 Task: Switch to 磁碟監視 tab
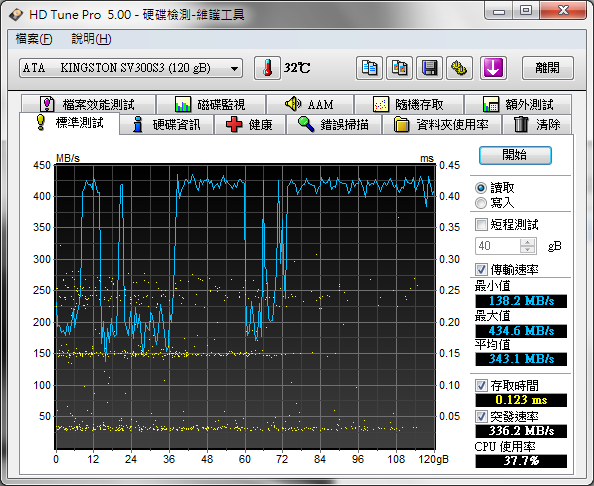click(x=211, y=104)
